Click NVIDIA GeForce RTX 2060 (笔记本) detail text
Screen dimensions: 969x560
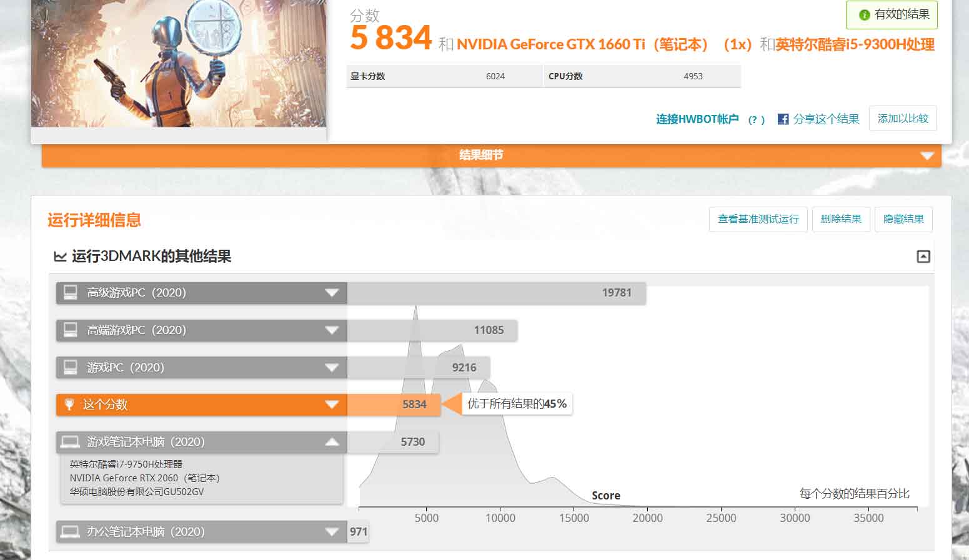145,478
